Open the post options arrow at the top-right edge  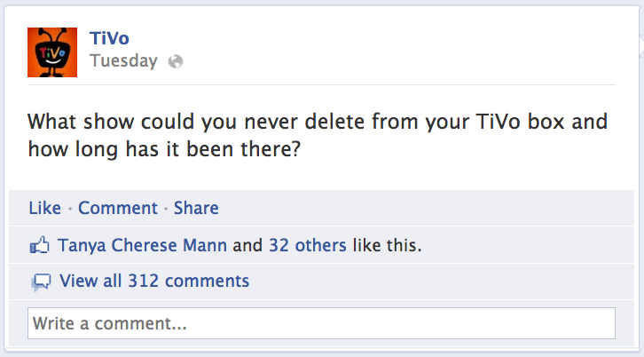[x=641, y=46]
